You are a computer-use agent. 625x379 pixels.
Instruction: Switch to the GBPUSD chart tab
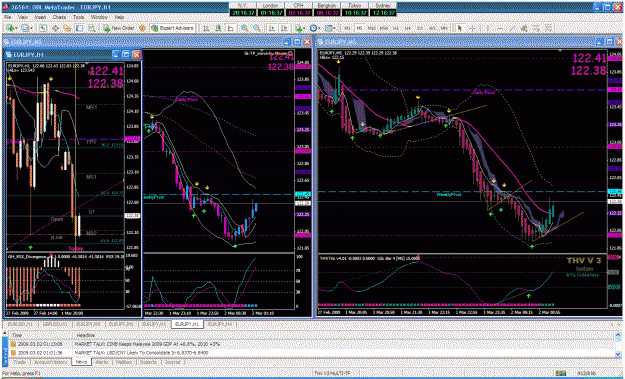coord(55,324)
